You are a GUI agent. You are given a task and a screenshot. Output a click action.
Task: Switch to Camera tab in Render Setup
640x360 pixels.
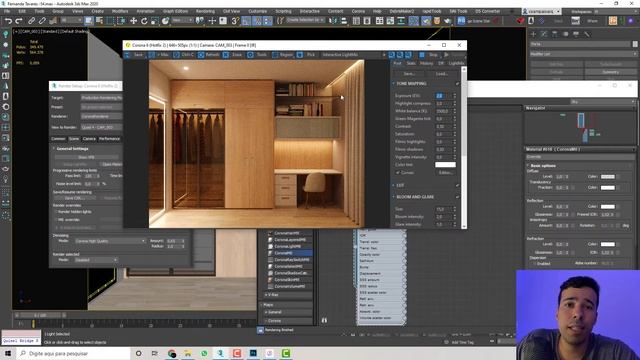(89, 139)
